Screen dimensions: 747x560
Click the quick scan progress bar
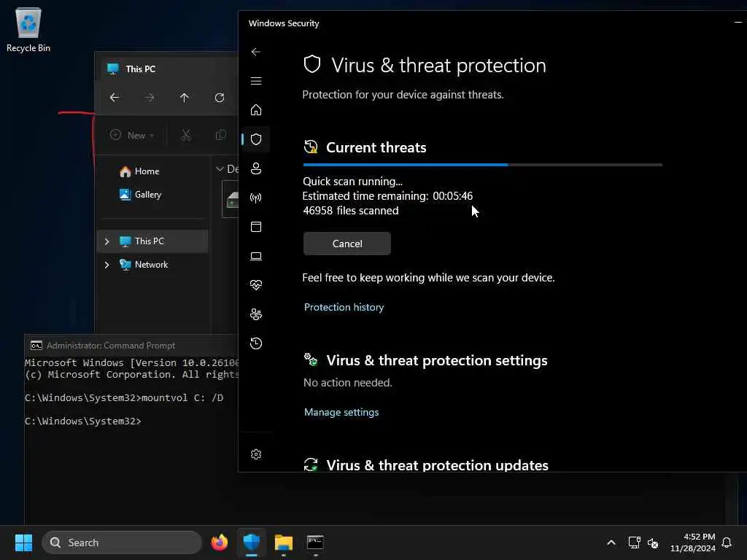coord(482,165)
